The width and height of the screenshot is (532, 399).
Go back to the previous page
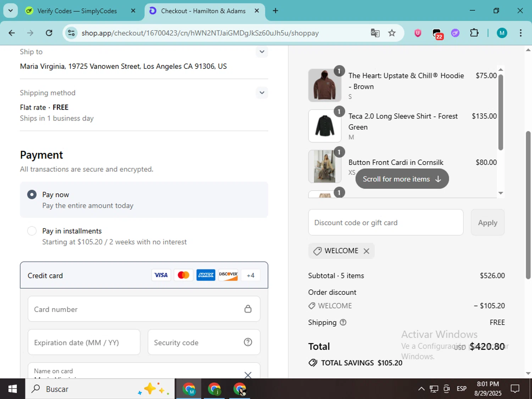12,33
